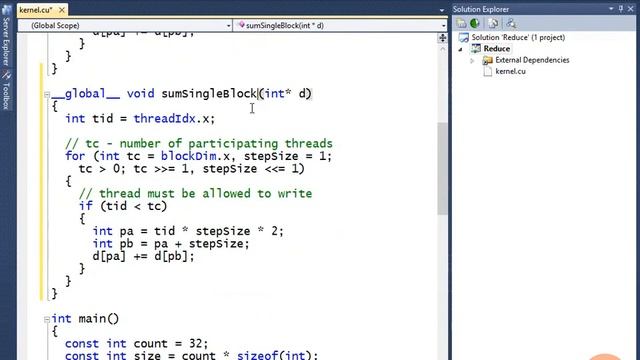Click on 'if (tid < tc)' line

(123, 206)
